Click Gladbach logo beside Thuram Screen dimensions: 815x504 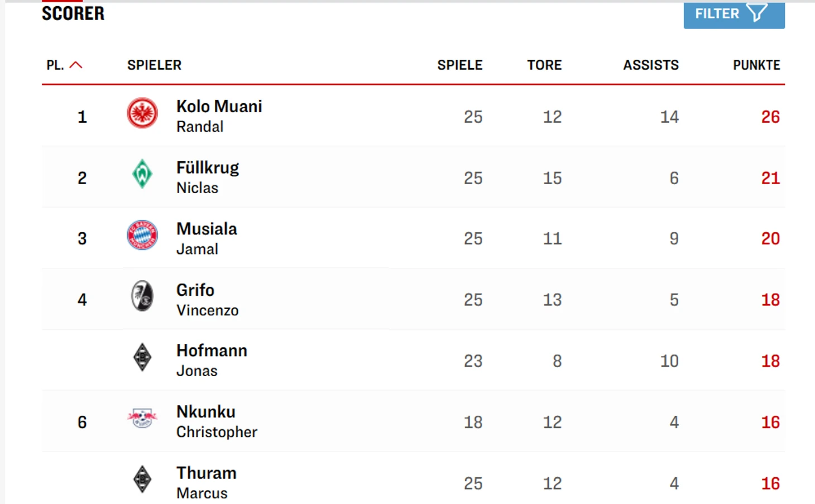coord(142,479)
